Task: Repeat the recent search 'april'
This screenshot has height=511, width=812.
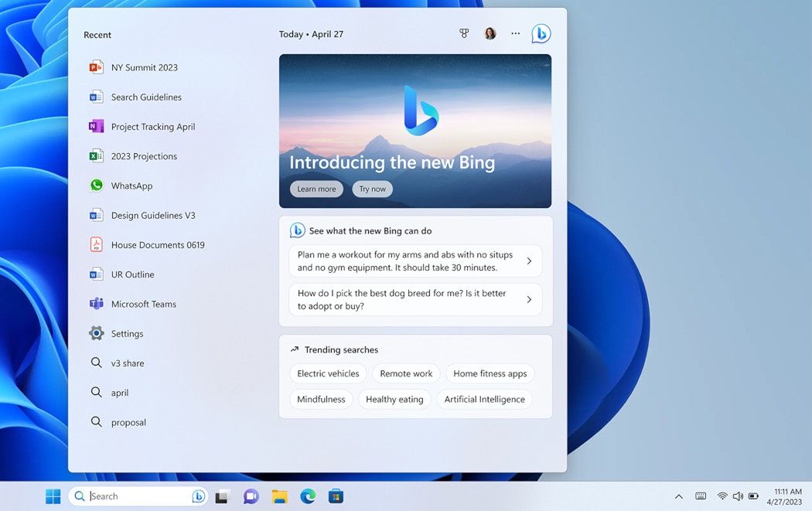Action: coord(109,392)
